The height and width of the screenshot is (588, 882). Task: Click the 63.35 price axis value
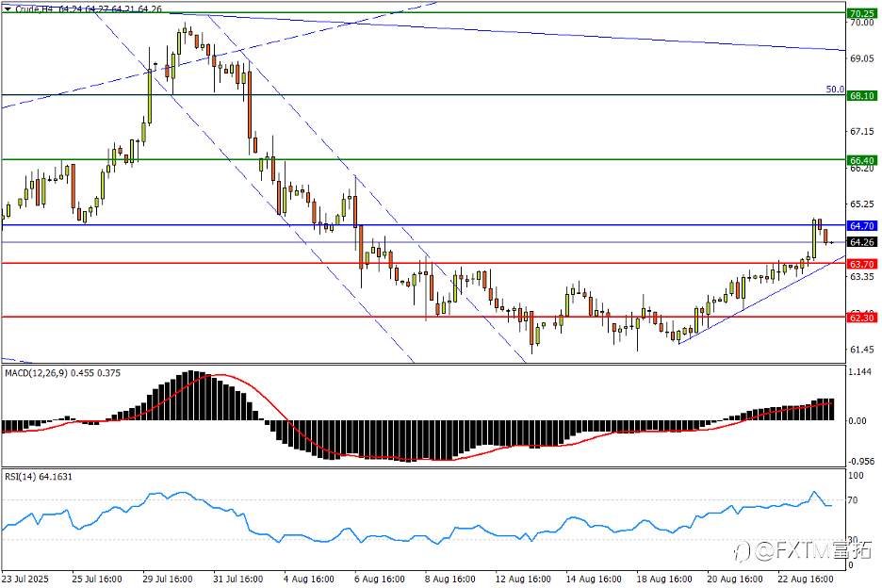point(862,276)
